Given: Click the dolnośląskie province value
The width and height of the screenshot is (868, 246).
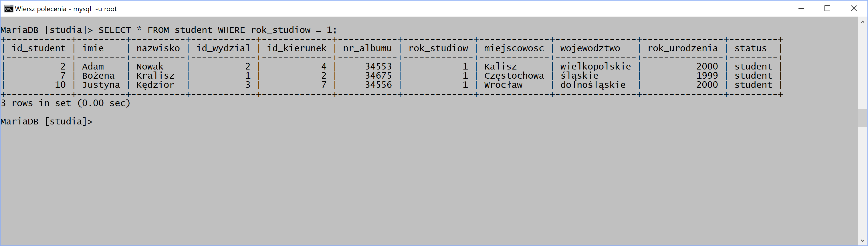Looking at the screenshot, I should 593,85.
